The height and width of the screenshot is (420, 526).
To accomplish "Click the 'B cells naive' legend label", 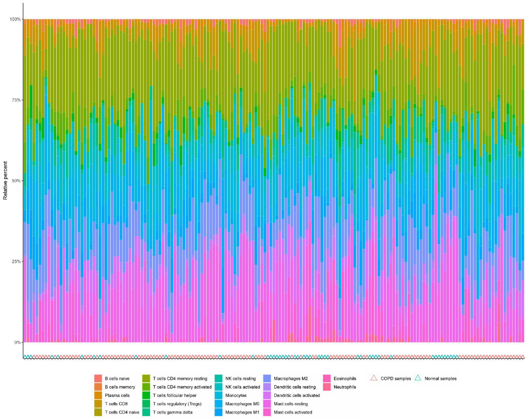I will click(x=117, y=379).
